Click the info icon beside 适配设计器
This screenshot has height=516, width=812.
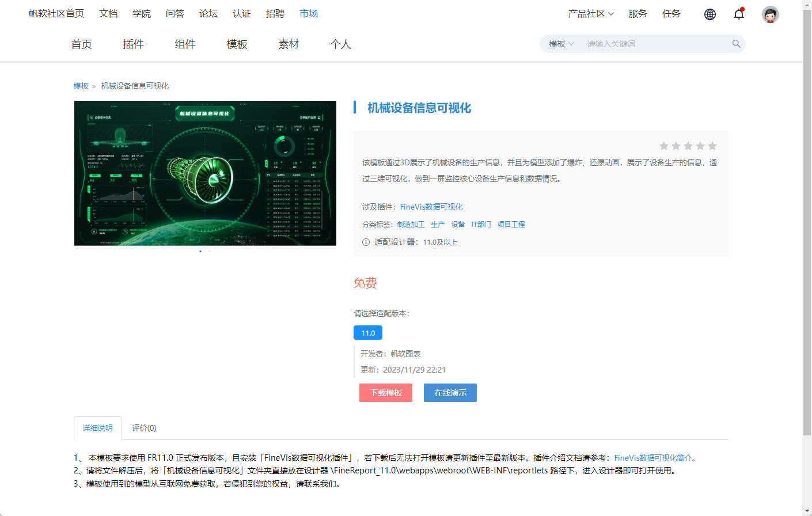pyautogui.click(x=366, y=242)
